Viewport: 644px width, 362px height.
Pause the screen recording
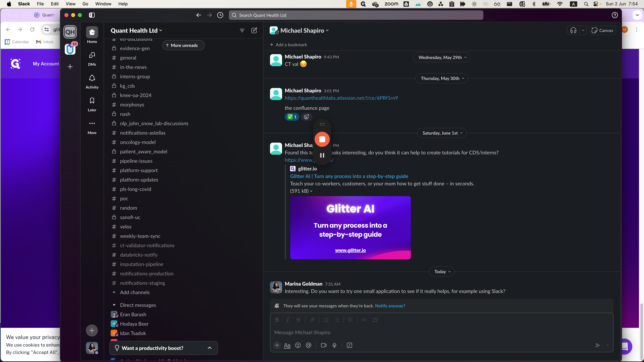click(322, 155)
